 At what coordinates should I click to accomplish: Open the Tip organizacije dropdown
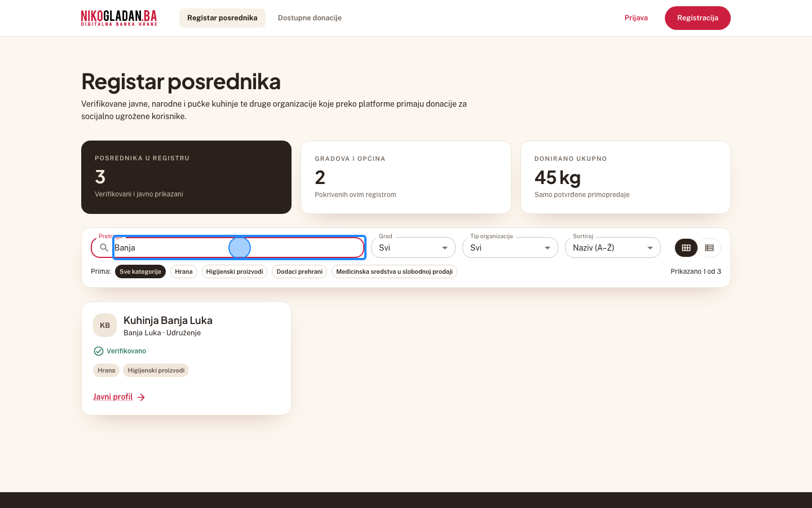tap(510, 248)
